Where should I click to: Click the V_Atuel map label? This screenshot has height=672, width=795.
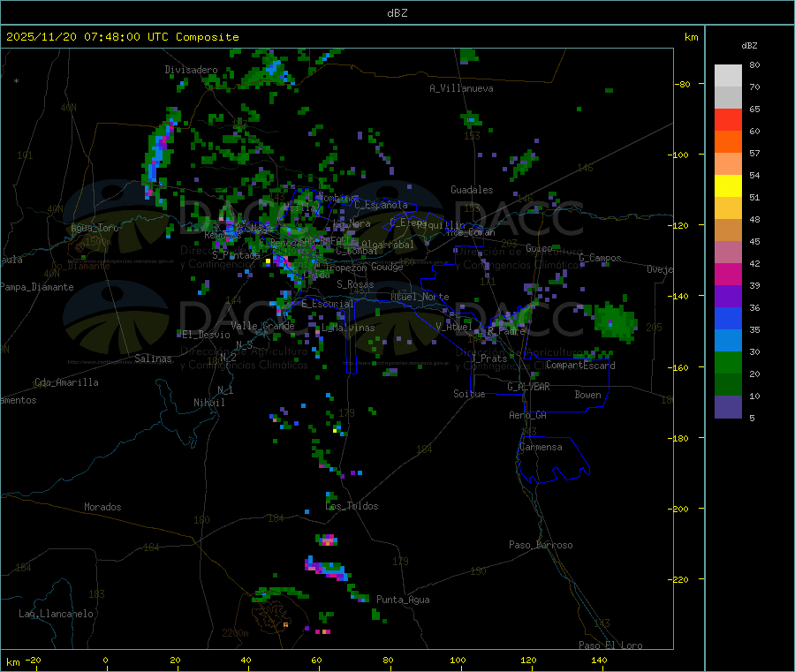pyautogui.click(x=454, y=327)
